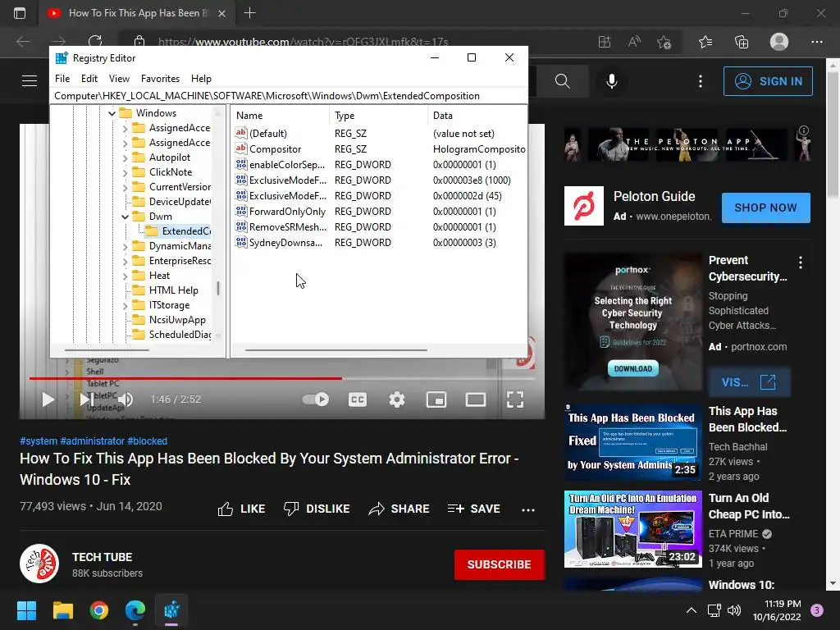This screenshot has width=840, height=630.
Task: Refresh the browser page
Action: 95,42
